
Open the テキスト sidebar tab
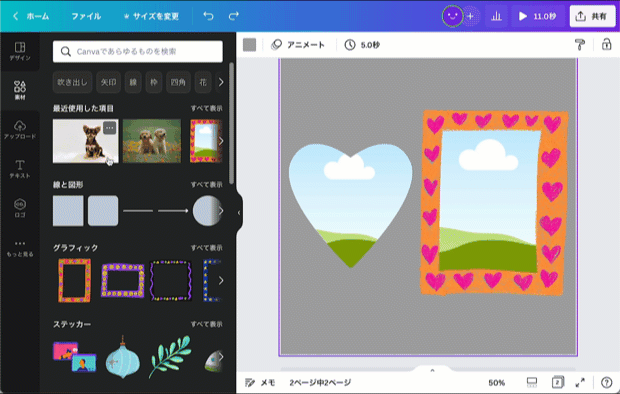click(x=20, y=169)
